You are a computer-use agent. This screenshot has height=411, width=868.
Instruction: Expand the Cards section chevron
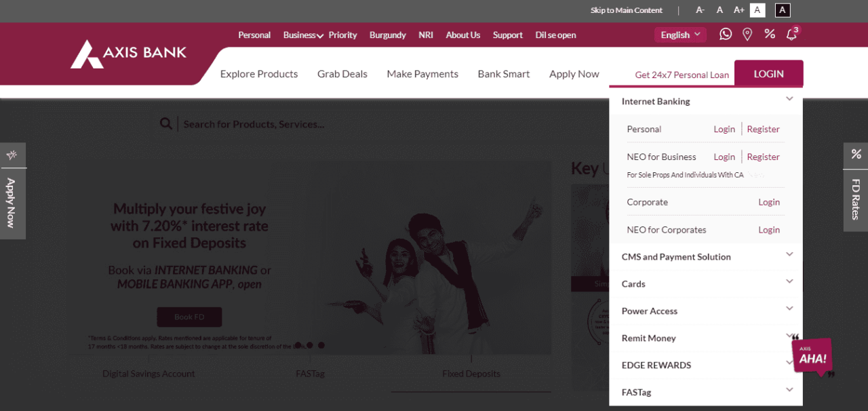tap(789, 281)
